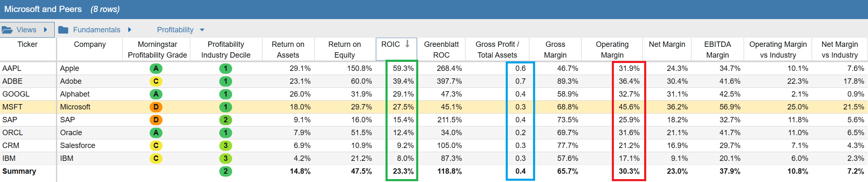Click Adobe's Gross Margin 89.3%
Screen dimensions: 868x182
pyautogui.click(x=567, y=81)
